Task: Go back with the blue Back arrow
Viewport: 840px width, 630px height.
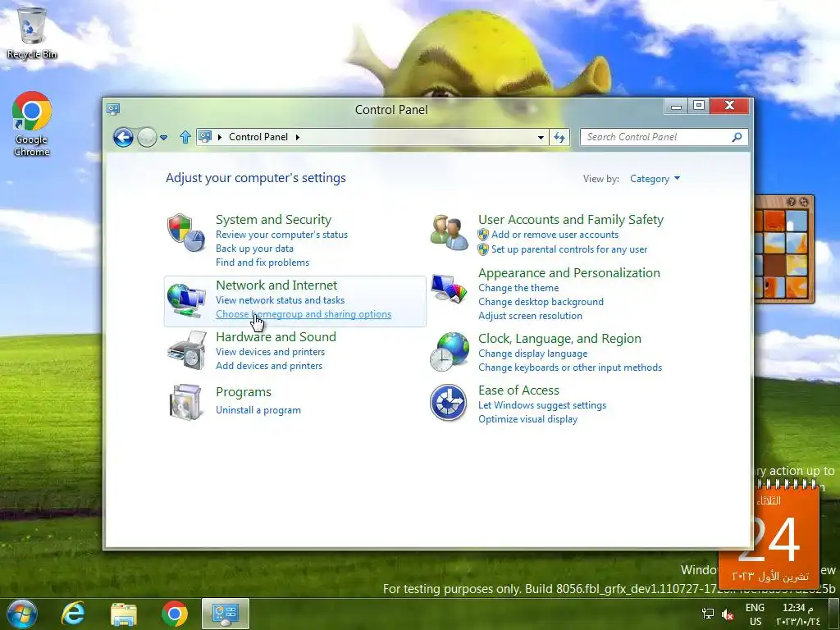Action: (x=123, y=137)
